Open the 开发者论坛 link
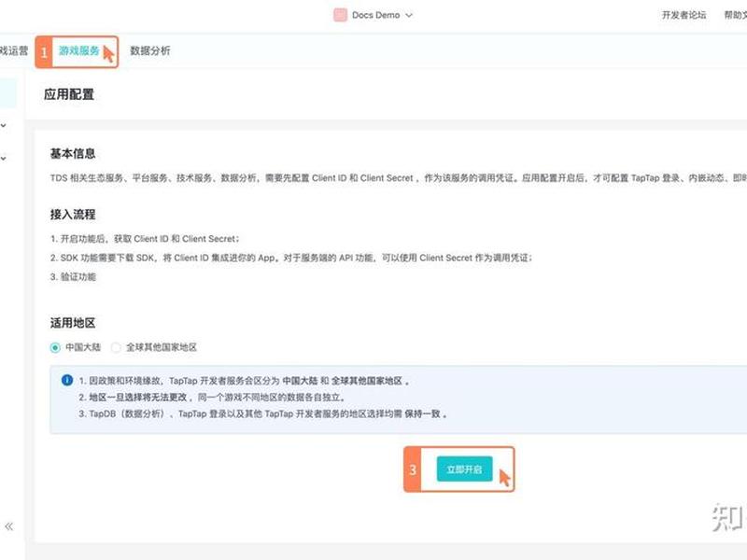Screen dimensions: 747x560 tap(684, 15)
